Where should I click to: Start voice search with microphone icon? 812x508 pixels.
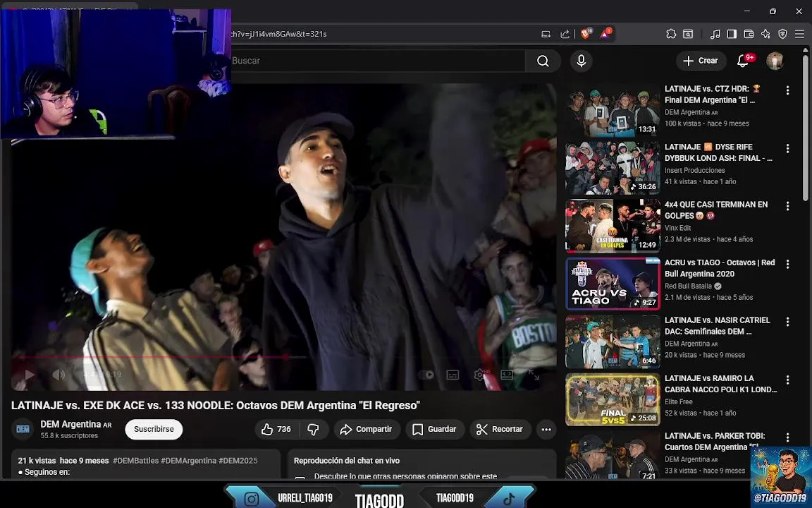click(x=581, y=61)
